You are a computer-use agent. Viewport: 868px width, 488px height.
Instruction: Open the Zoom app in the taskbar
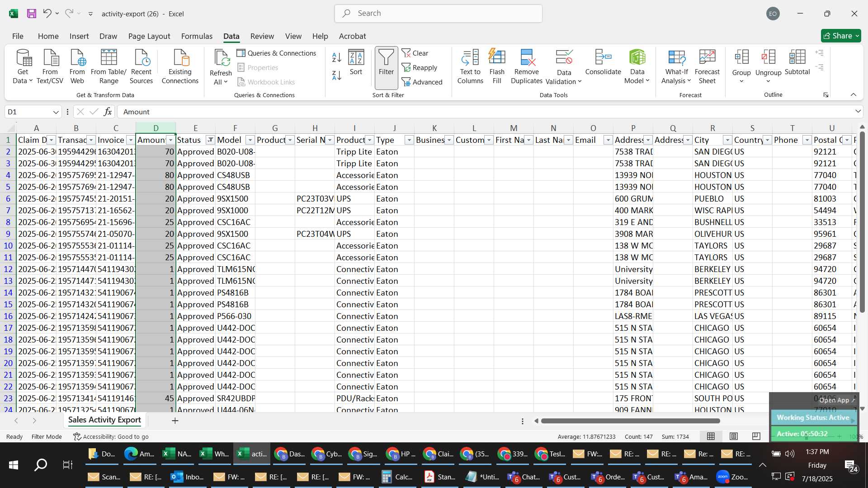coord(732,477)
